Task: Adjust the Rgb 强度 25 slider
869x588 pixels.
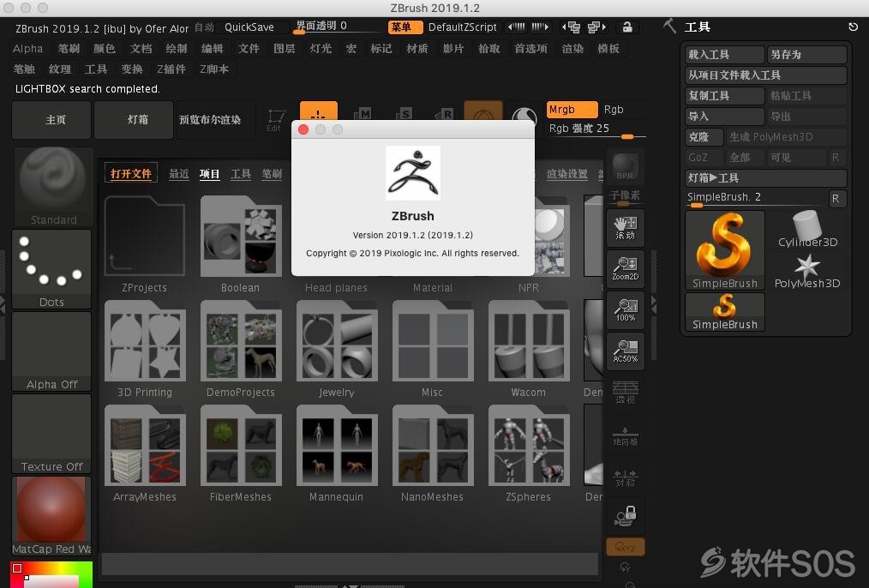Action: click(596, 130)
